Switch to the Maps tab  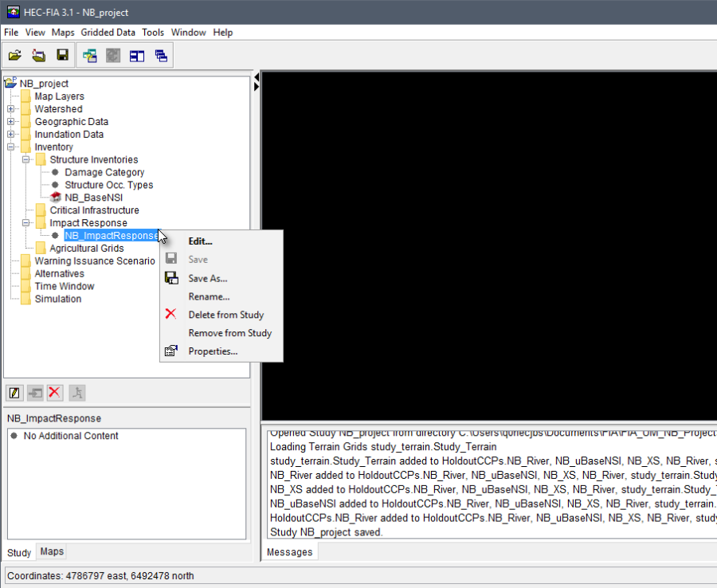click(x=52, y=551)
